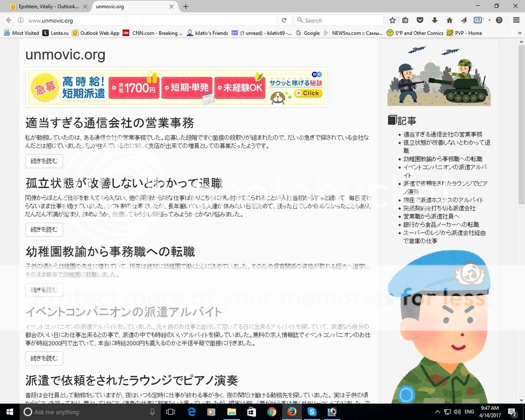
Task: Open the PVP - Home bookmark
Action: click(x=465, y=33)
